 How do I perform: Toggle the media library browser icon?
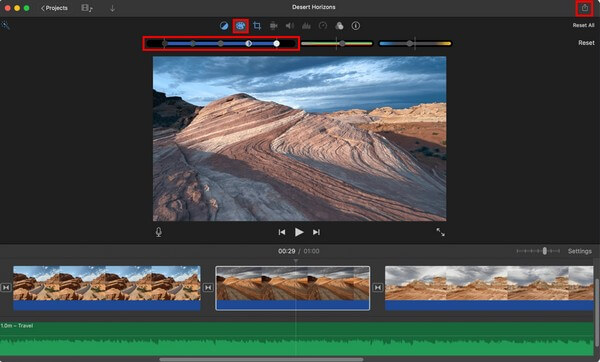click(87, 8)
